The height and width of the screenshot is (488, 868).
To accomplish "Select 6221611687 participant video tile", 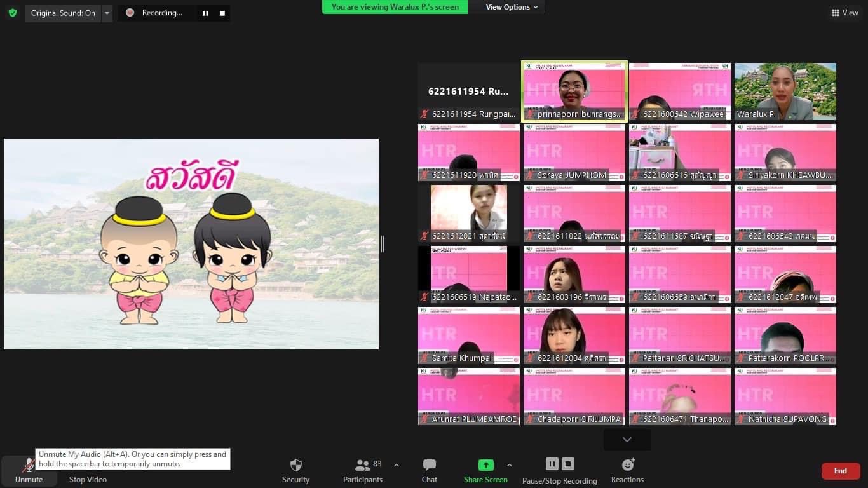I will coord(680,213).
